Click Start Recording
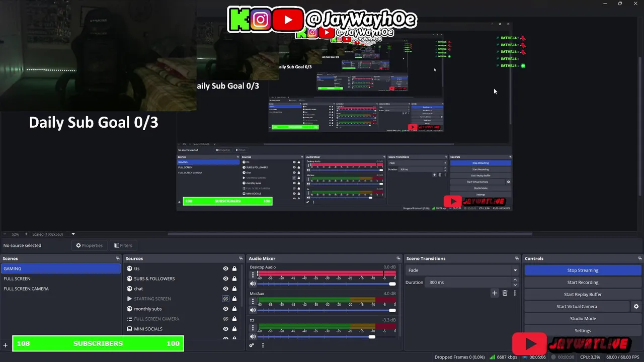The height and width of the screenshot is (362, 644). click(583, 283)
